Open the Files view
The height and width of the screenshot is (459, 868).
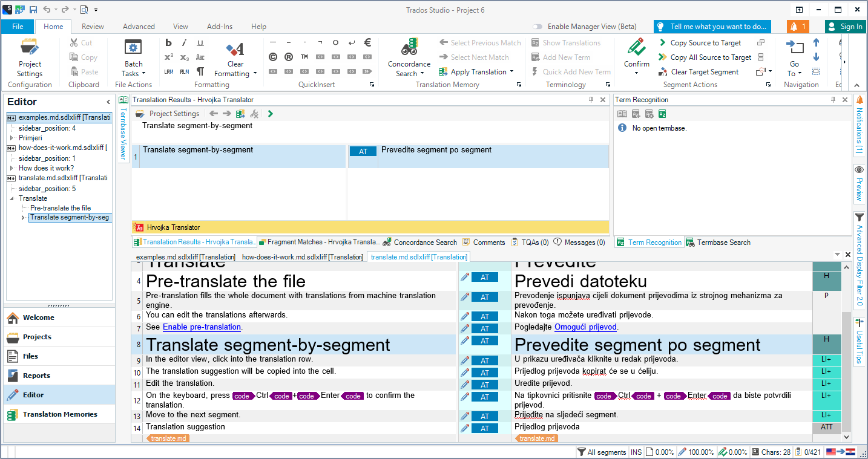coord(59,356)
